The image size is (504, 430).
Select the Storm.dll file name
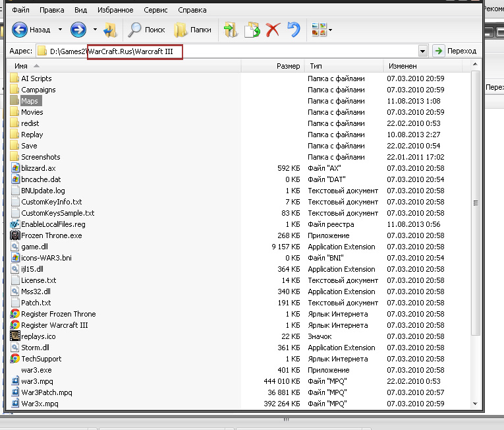coord(35,348)
